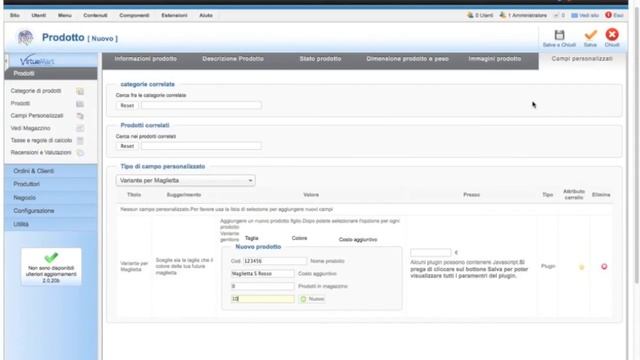Switch to Informazioni prodotto tab

pos(146,59)
